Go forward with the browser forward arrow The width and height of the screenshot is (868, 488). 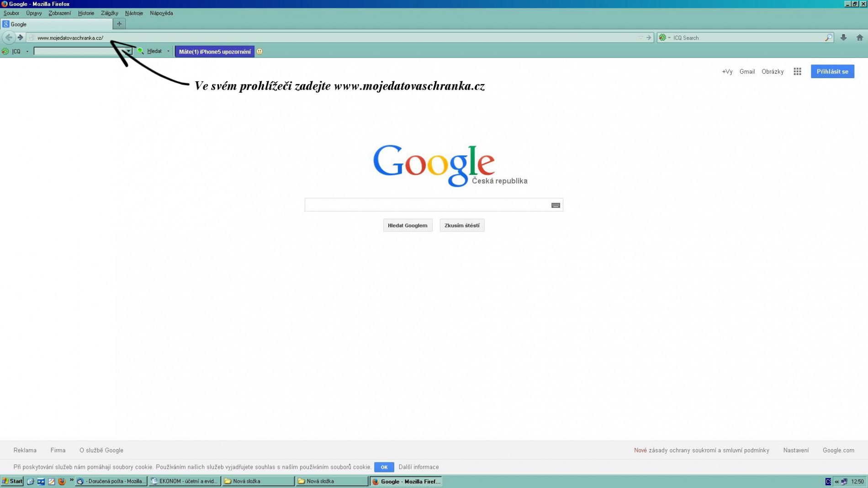(x=20, y=37)
